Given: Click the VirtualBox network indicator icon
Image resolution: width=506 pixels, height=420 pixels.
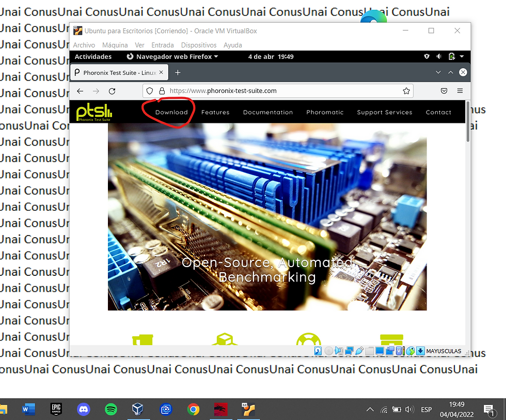Looking at the screenshot, I should (x=349, y=351).
